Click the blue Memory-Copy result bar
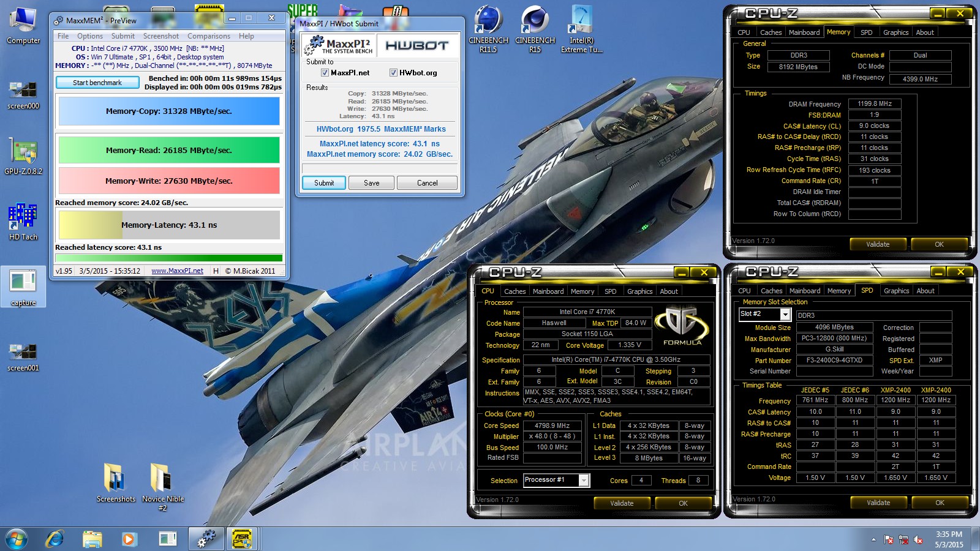Screen dimensions: 980x551 169,111
